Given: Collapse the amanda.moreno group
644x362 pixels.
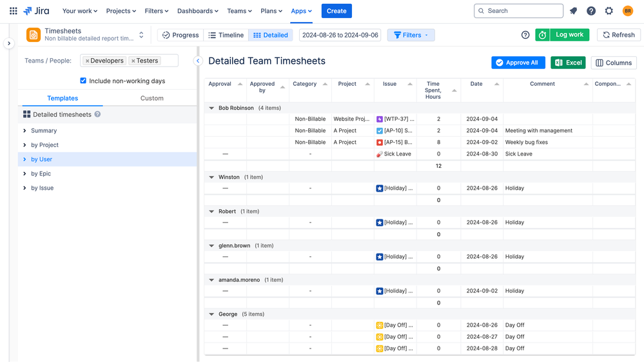Looking at the screenshot, I should coord(211,280).
